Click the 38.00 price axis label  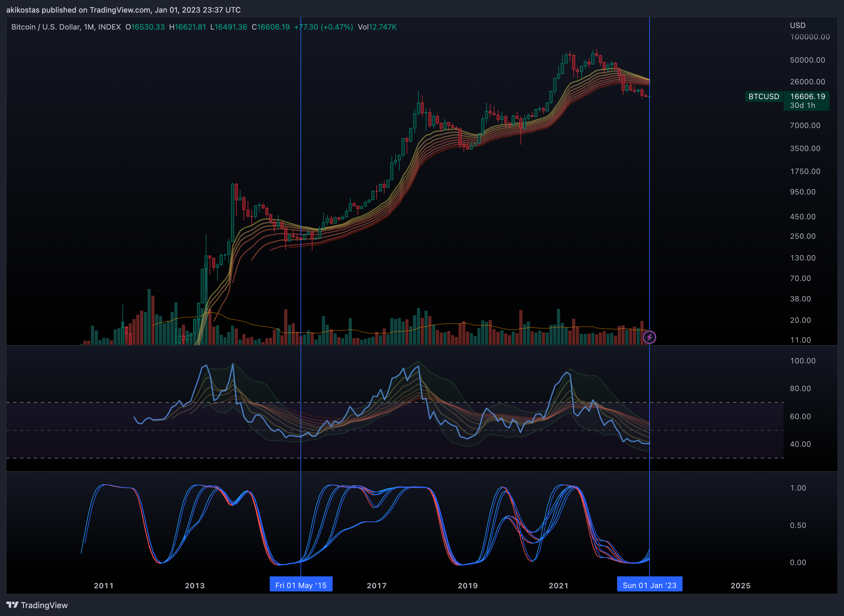click(800, 299)
